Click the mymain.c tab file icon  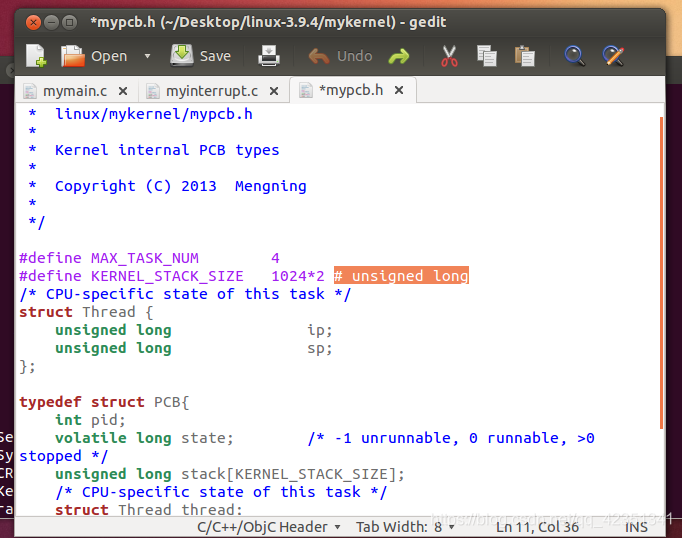click(x=30, y=91)
